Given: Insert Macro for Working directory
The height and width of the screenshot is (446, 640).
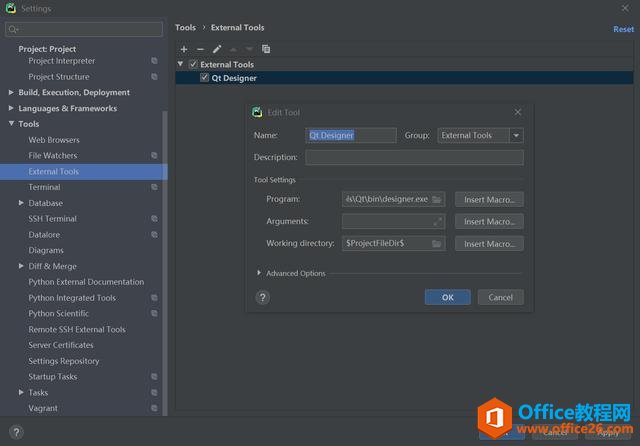Looking at the screenshot, I should pos(489,244).
